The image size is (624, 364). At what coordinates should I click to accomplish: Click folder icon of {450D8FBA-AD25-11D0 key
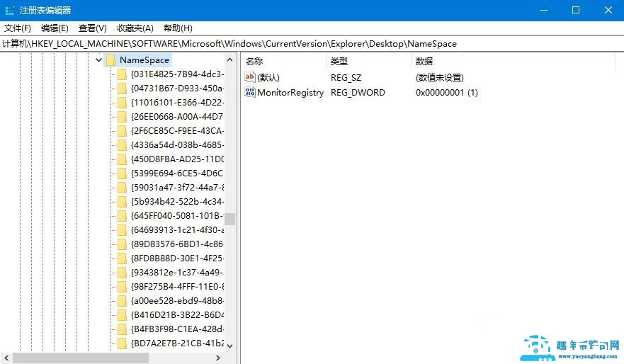coord(122,159)
